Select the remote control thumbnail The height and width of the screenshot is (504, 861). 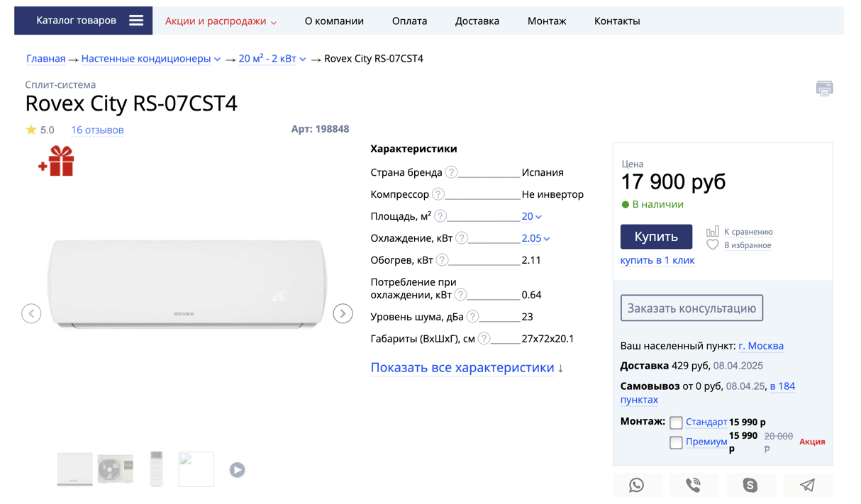click(x=156, y=469)
